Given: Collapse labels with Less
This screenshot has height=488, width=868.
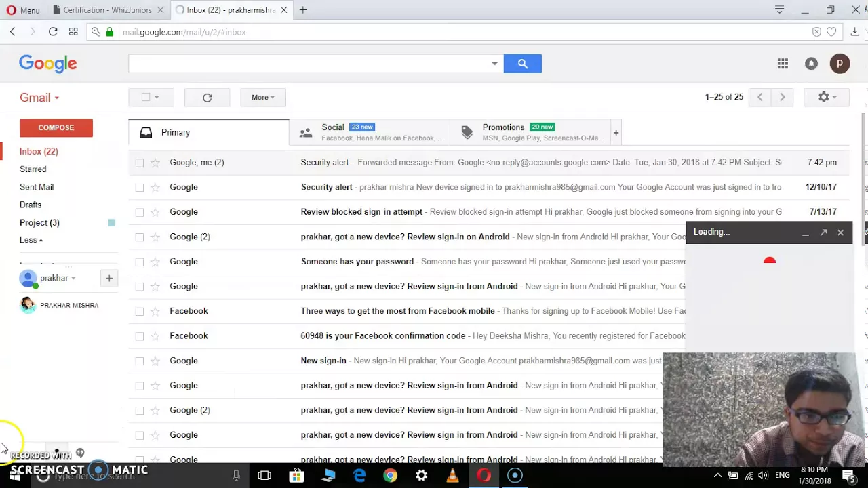Looking at the screenshot, I should (31, 240).
